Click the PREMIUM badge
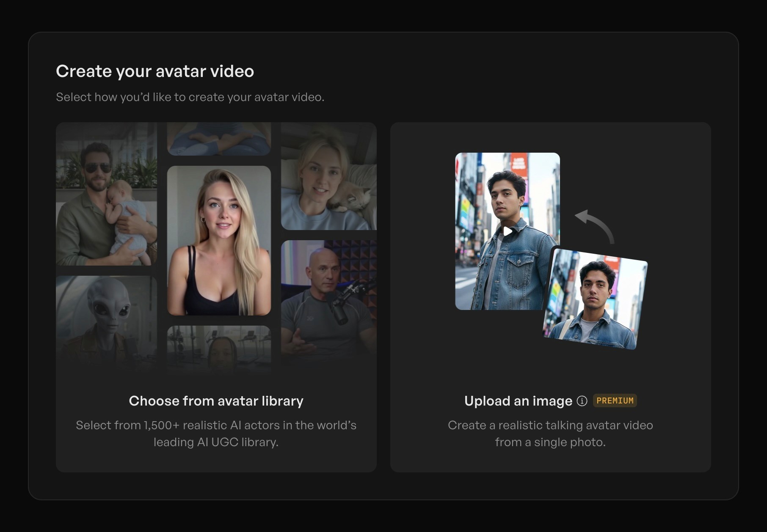This screenshot has height=532, width=767. [615, 400]
